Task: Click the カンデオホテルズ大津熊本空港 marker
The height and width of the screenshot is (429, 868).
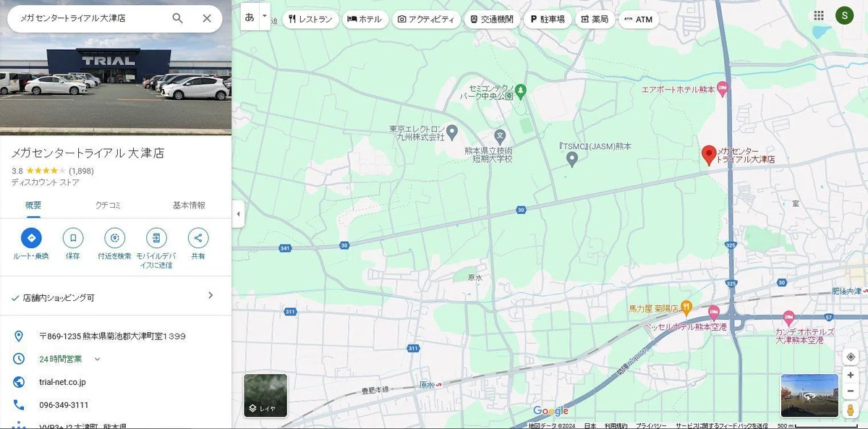Action: point(788,317)
